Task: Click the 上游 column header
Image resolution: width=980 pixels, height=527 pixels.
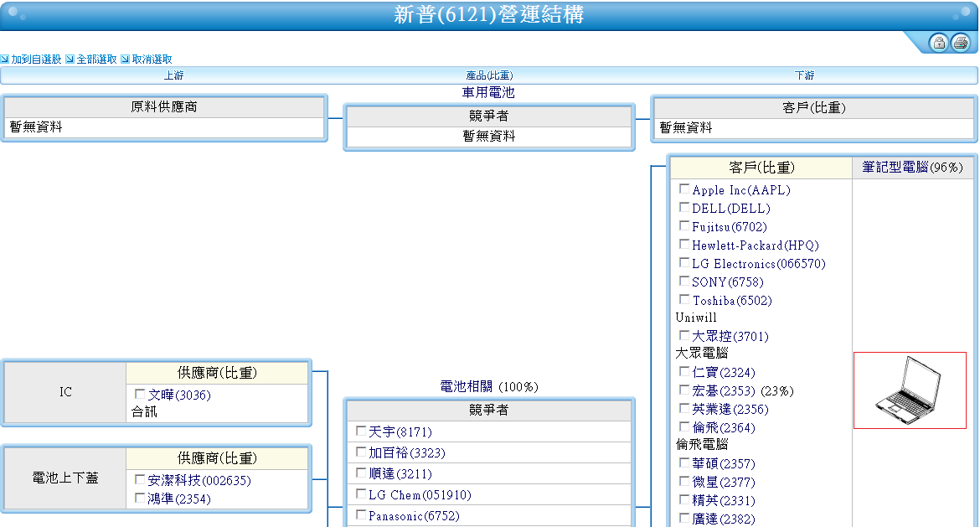Action: pyautogui.click(x=173, y=75)
